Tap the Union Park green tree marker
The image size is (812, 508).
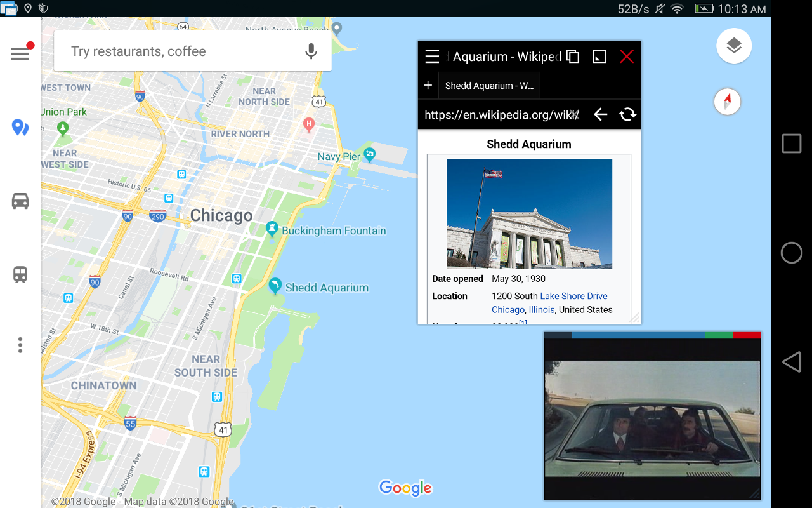point(62,129)
